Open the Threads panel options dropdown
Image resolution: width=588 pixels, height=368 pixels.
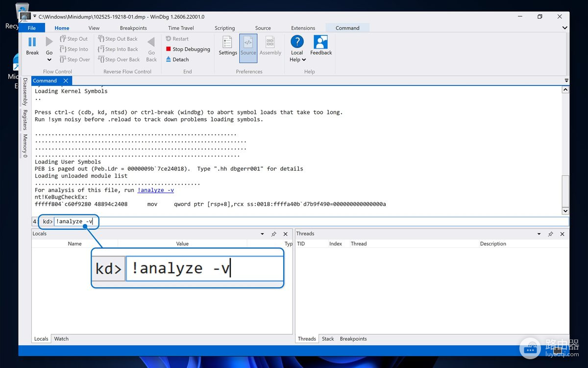(x=539, y=234)
